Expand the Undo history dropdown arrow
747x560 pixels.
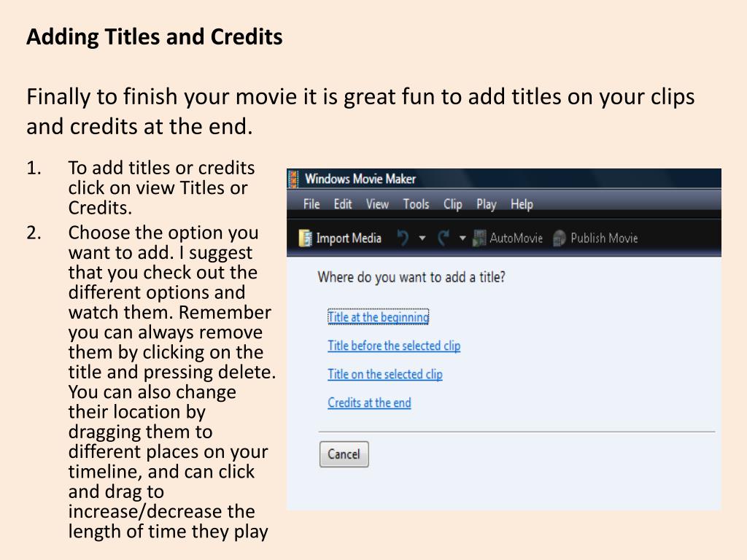point(422,238)
